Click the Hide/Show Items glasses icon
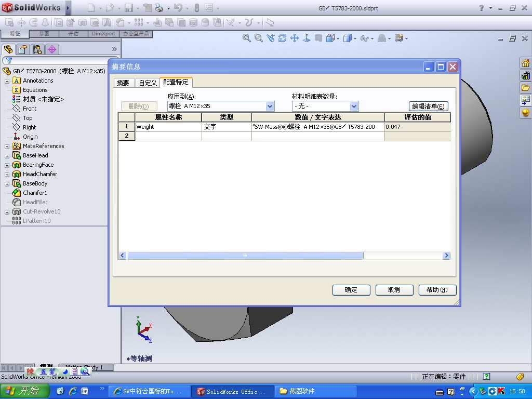Viewport: 532px width, 399px height. [x=364, y=38]
